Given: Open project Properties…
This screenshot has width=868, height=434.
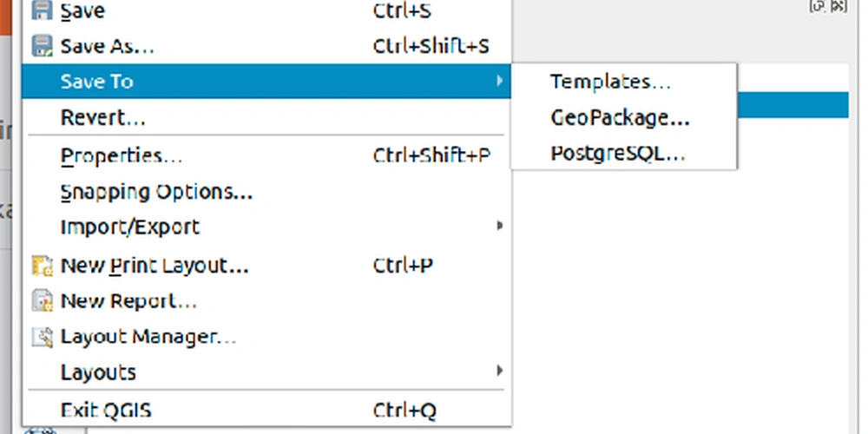Looking at the screenshot, I should 122,156.
